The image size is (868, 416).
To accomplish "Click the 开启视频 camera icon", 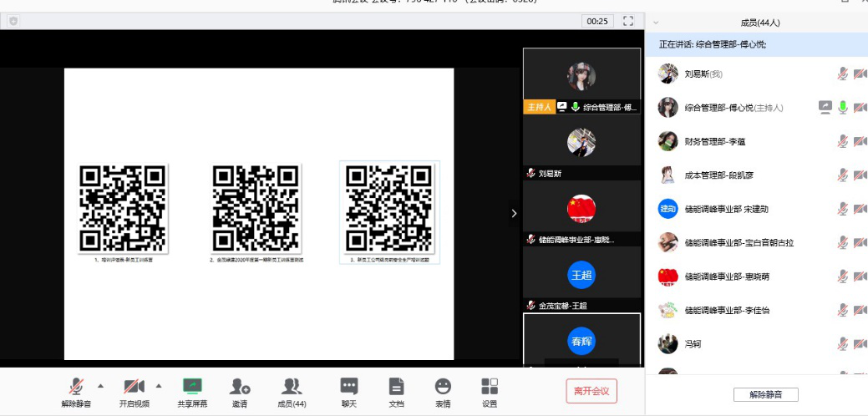I will pyautogui.click(x=135, y=386).
